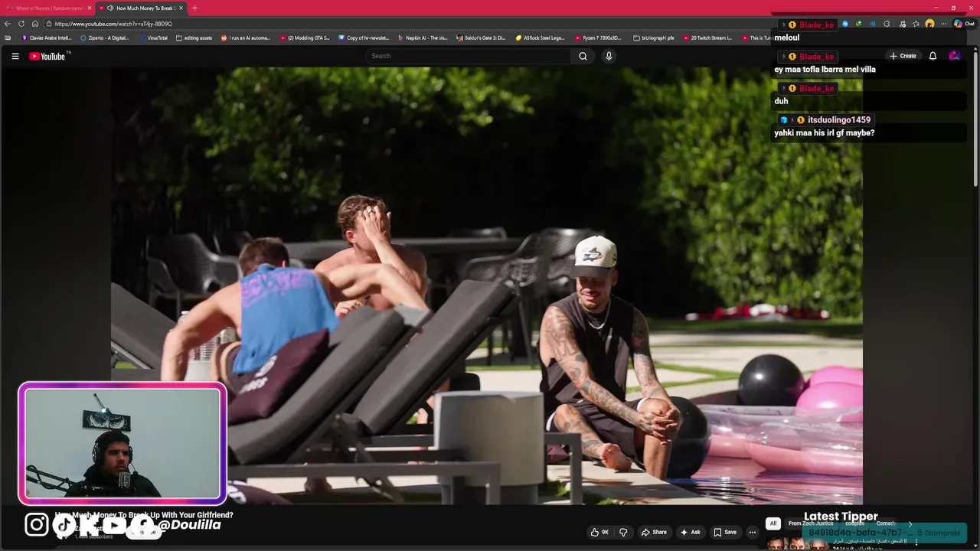Switch to How Much Money To Break tab

tap(141, 8)
